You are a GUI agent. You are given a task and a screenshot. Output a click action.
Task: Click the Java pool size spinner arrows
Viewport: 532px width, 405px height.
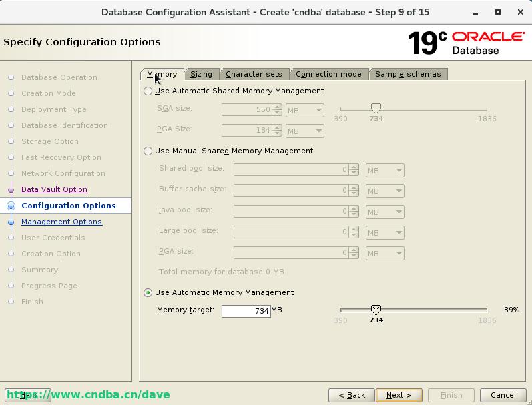coord(354,212)
